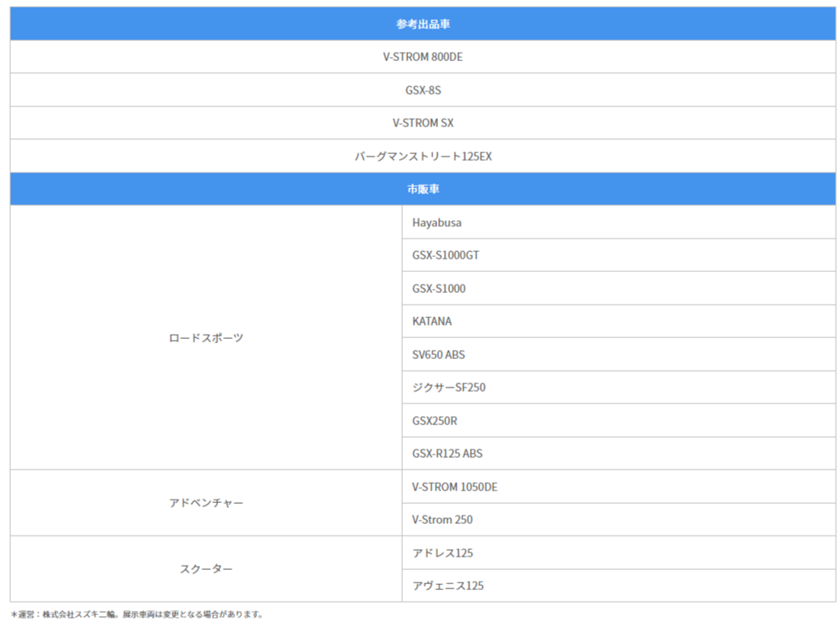The width and height of the screenshot is (840, 626).
Task: Select the V-STROM SX row
Action: (423, 123)
